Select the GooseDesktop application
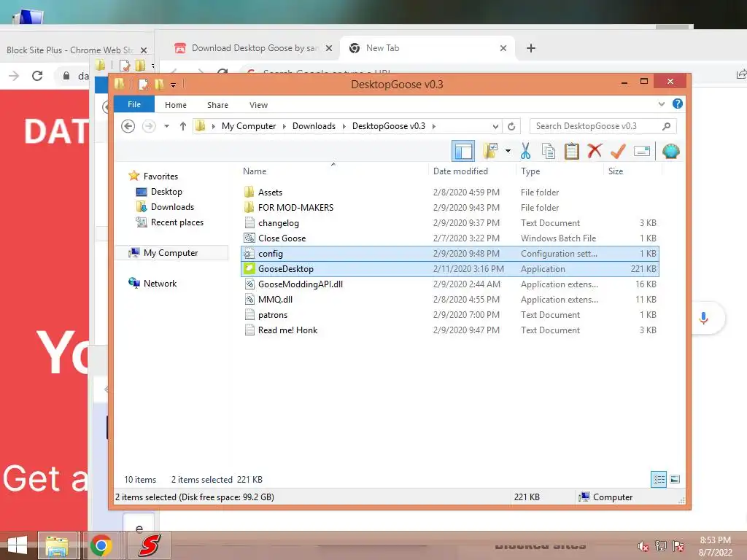The image size is (747, 560). [x=450, y=268]
